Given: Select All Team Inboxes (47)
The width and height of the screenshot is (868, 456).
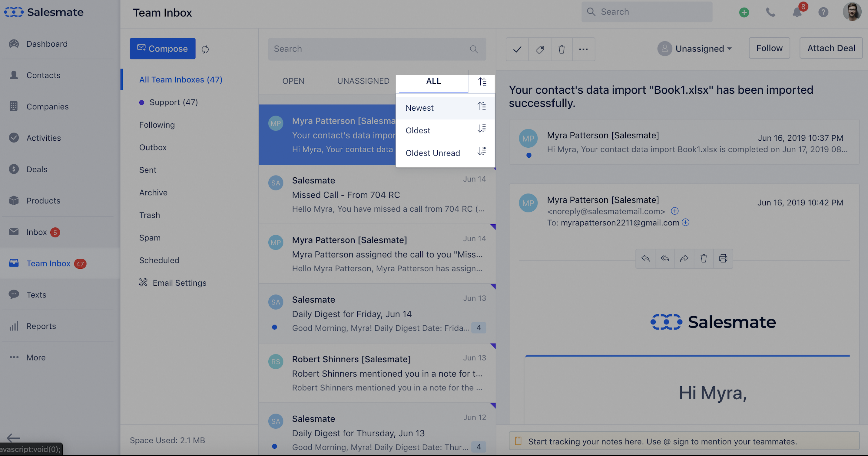Looking at the screenshot, I should 181,80.
